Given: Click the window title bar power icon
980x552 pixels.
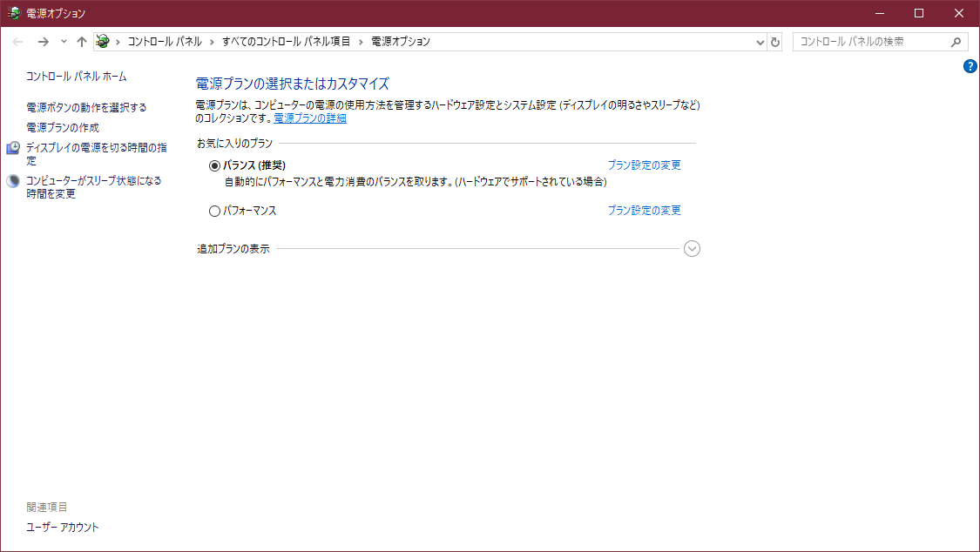Looking at the screenshot, I should click(x=14, y=13).
